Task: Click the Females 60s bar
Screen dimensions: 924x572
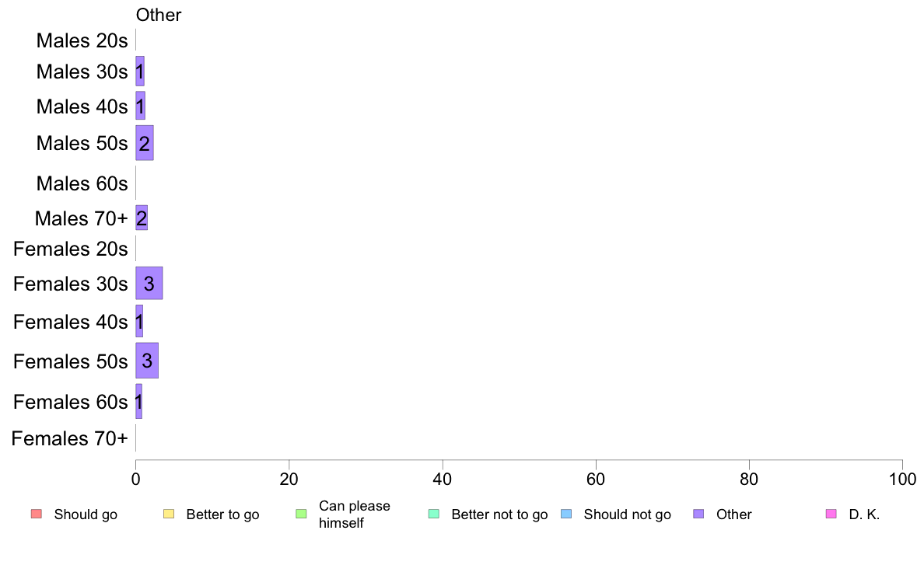Action: 138,401
